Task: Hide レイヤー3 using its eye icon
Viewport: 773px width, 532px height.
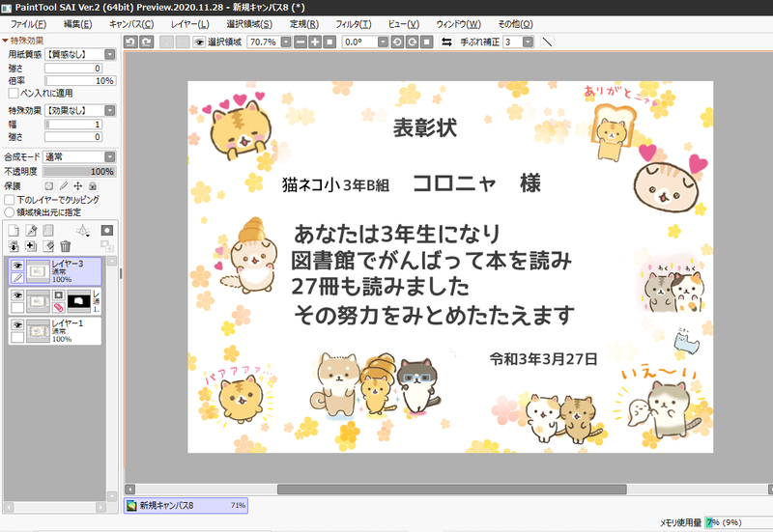Action: pyautogui.click(x=17, y=265)
